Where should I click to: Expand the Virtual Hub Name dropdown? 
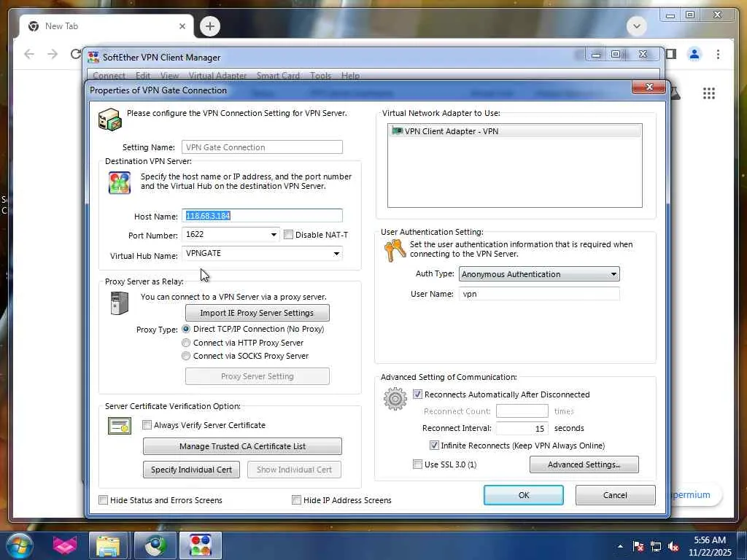coord(336,253)
